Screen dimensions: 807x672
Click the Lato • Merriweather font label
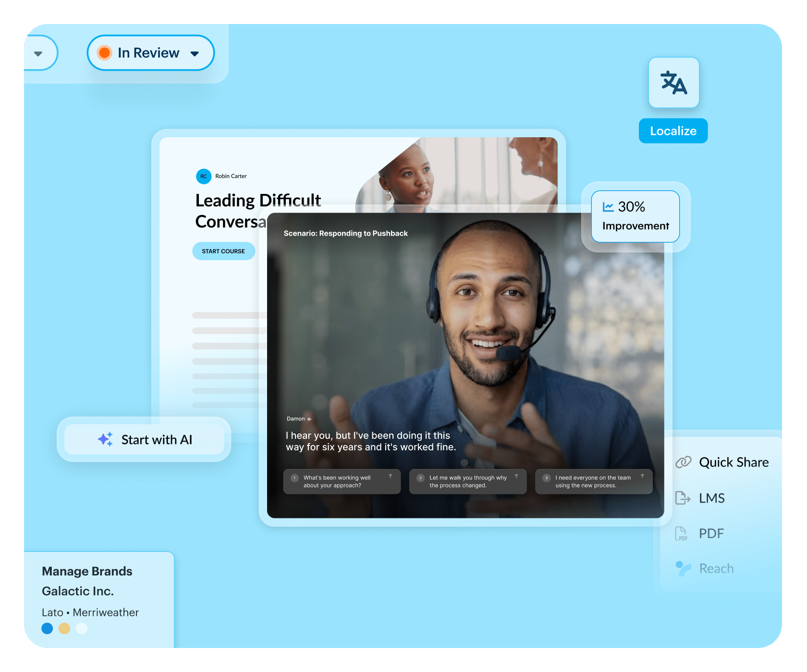(90, 612)
